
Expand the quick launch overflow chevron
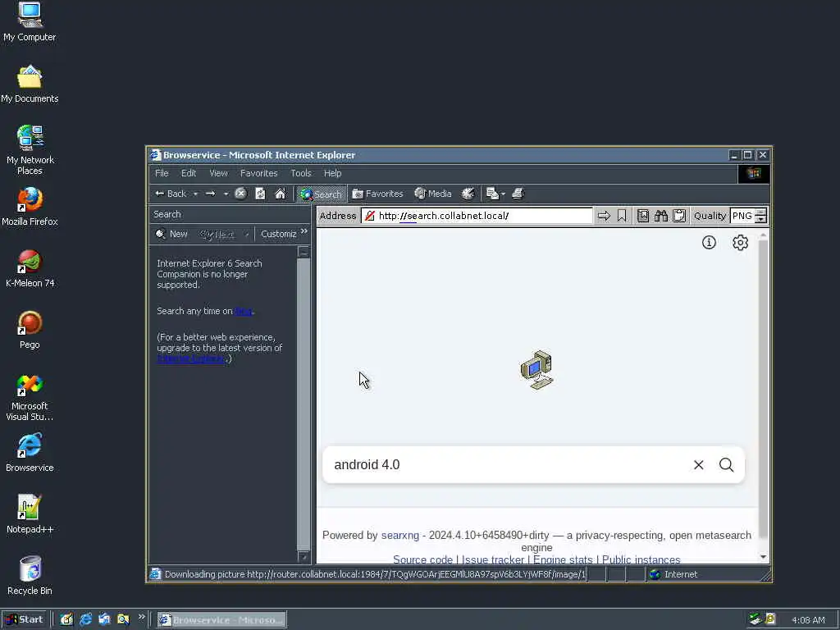pyautogui.click(x=141, y=617)
